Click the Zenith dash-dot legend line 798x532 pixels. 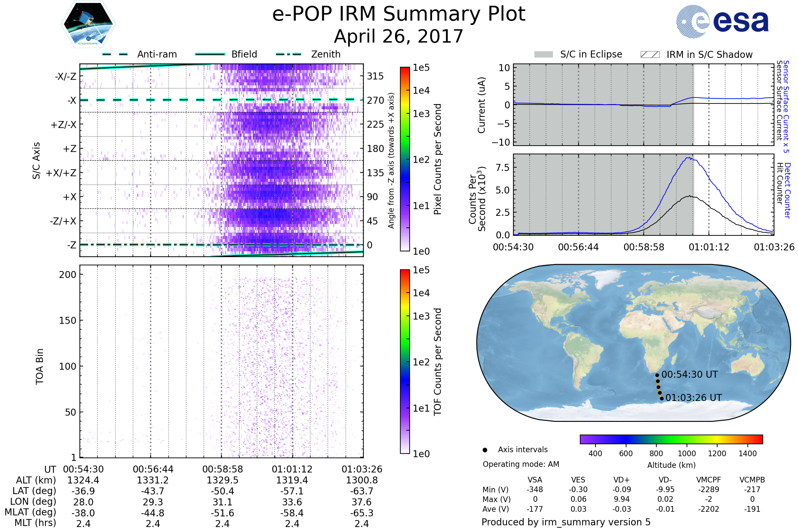(288, 54)
